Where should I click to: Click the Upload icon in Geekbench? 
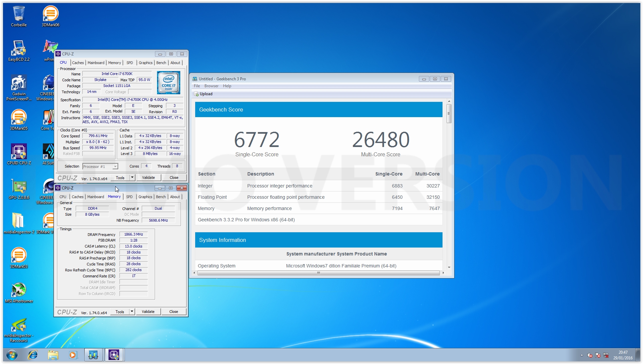click(x=197, y=94)
